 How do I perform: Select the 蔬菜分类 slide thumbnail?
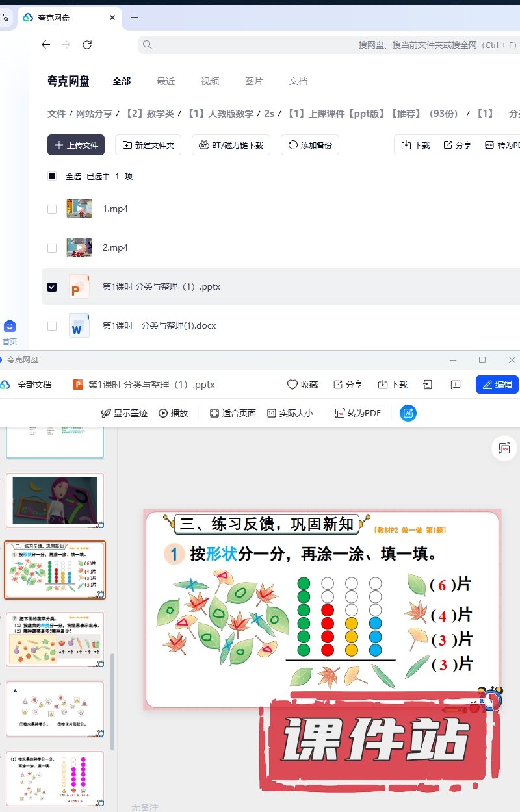pyautogui.click(x=55, y=640)
